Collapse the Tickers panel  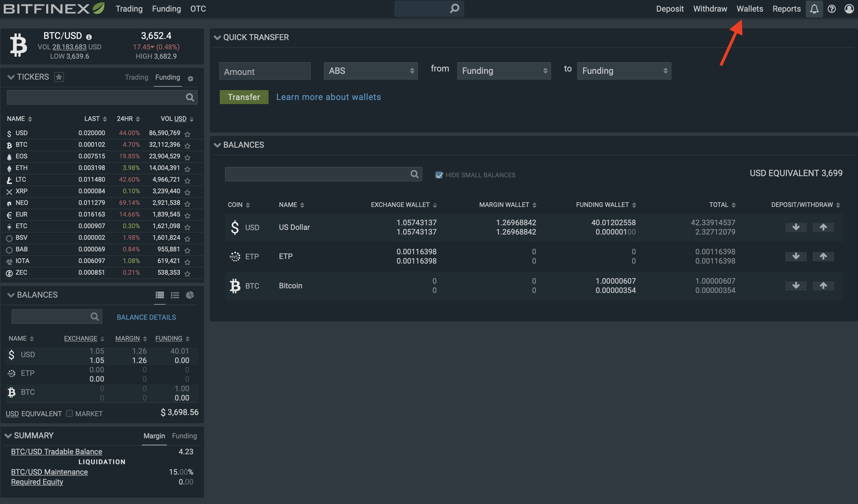click(11, 77)
